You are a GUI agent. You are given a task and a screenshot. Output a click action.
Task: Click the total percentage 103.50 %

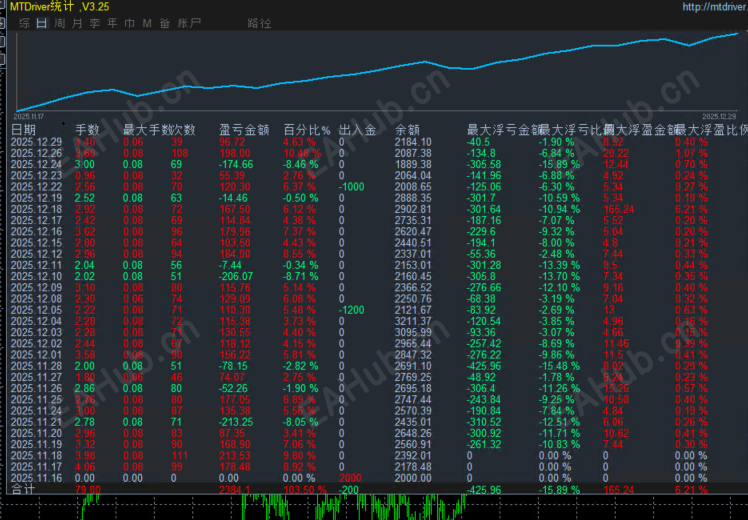[305, 489]
